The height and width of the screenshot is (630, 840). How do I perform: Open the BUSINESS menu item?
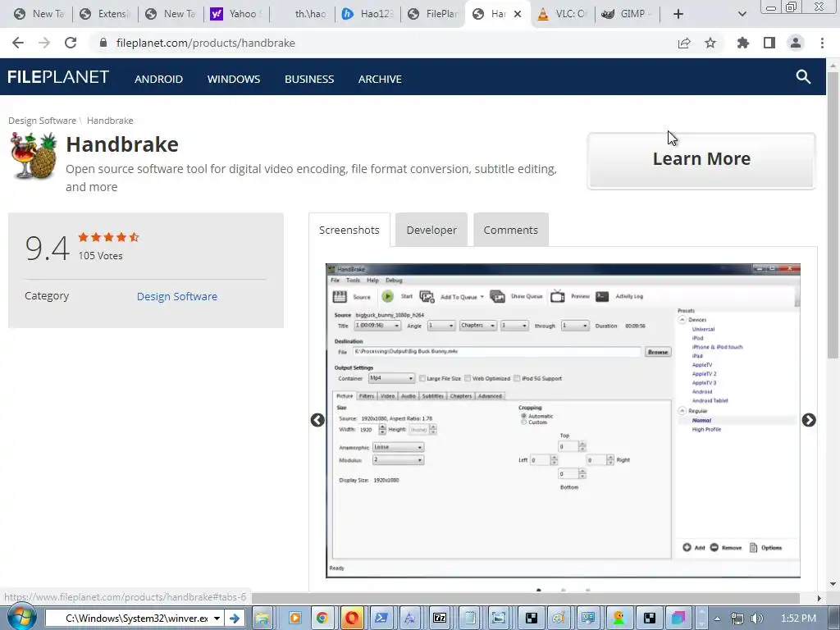pos(309,79)
